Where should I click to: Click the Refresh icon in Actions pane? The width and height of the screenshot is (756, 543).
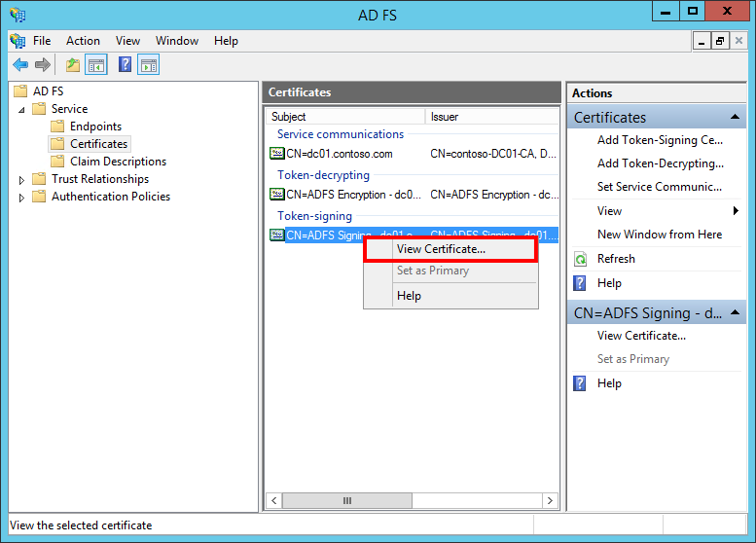click(x=581, y=259)
